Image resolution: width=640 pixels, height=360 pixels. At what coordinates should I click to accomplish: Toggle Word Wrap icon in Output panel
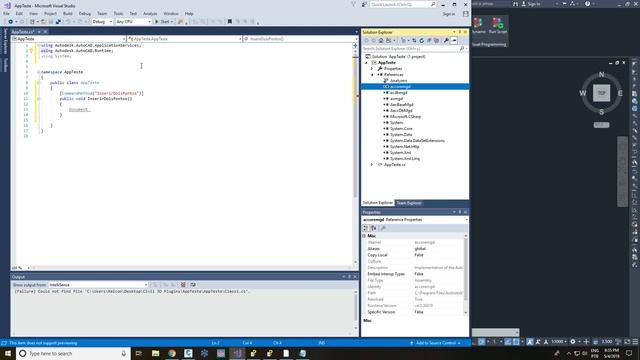click(x=193, y=284)
